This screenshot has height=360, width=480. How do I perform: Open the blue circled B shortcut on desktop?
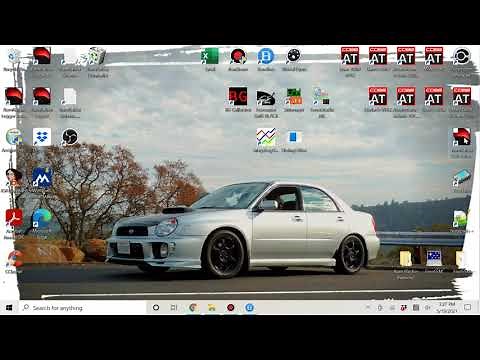coord(266,57)
